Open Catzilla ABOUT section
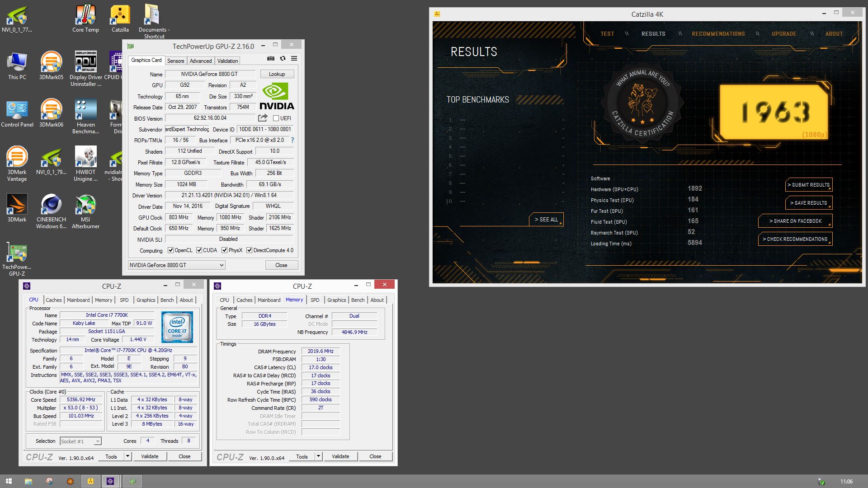868x488 pixels. click(834, 34)
